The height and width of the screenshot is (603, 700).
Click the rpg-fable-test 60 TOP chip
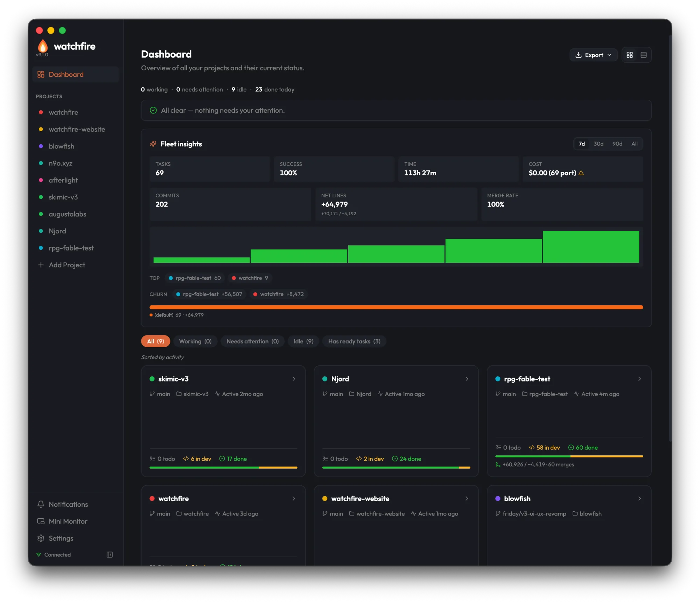[195, 278]
